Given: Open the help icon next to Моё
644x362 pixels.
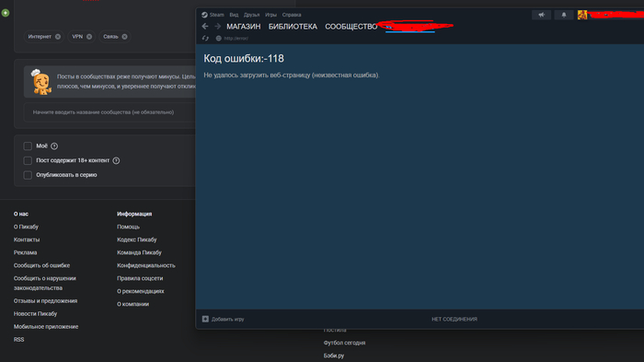Looking at the screenshot, I should coord(54,146).
